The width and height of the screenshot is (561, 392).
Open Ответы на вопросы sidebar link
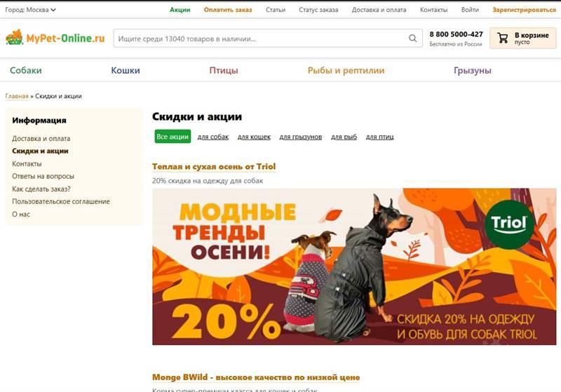click(x=43, y=176)
